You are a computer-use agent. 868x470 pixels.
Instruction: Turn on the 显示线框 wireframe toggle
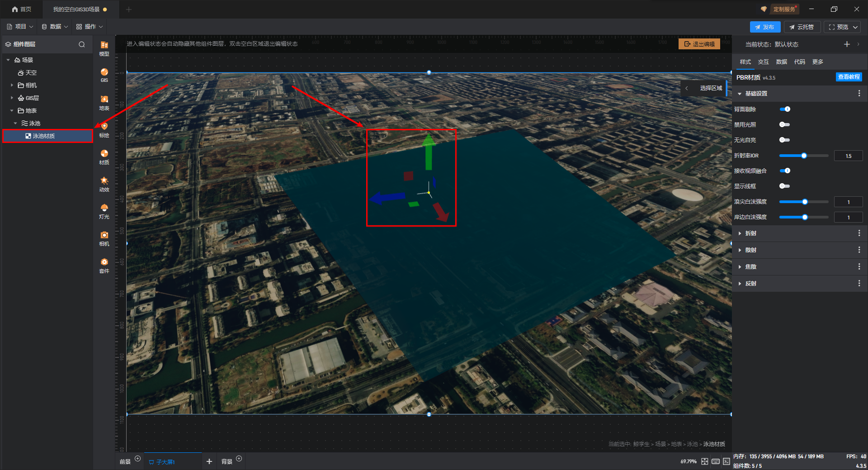pos(784,186)
